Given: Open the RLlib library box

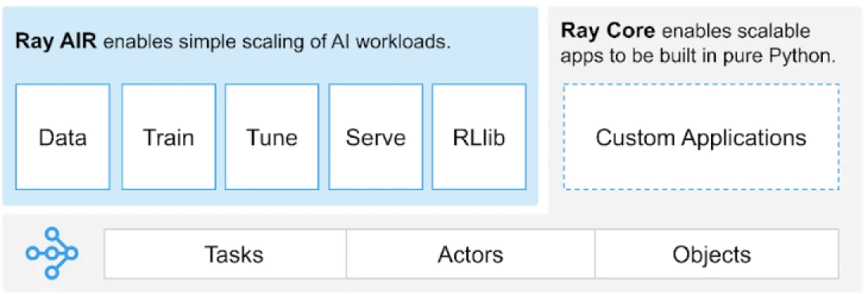Looking at the screenshot, I should click(479, 136).
